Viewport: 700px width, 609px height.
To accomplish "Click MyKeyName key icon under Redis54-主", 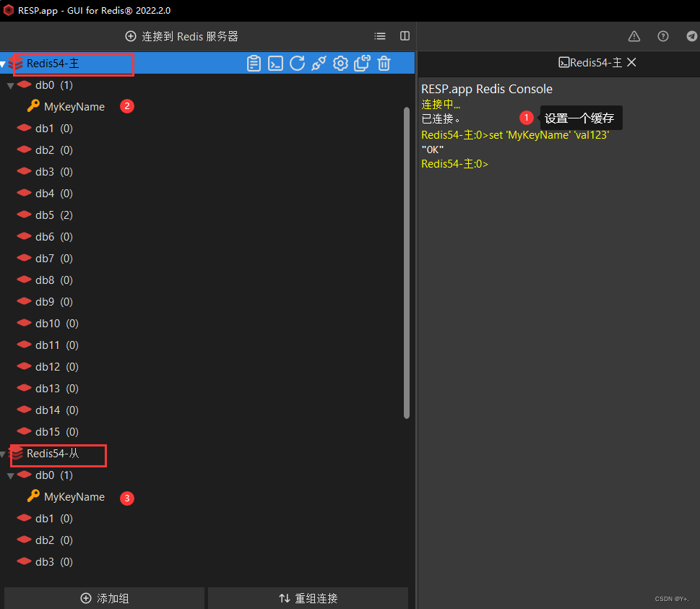I will click(33, 106).
